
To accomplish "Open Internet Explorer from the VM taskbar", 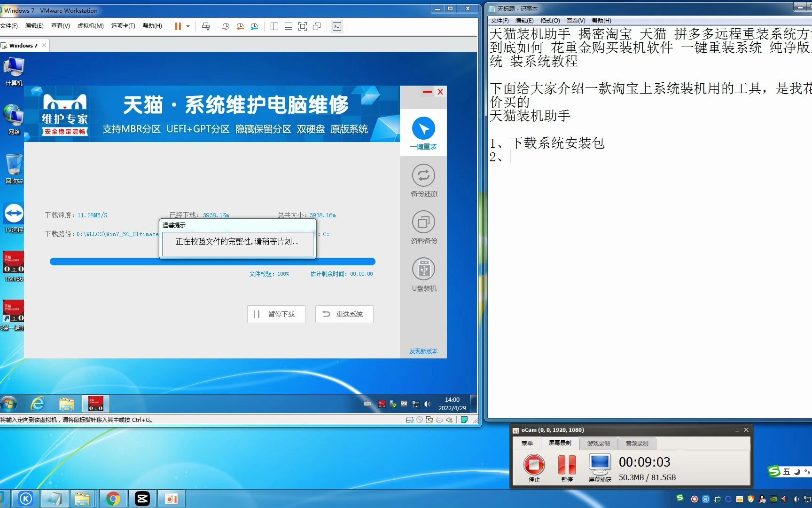I will click(x=38, y=404).
